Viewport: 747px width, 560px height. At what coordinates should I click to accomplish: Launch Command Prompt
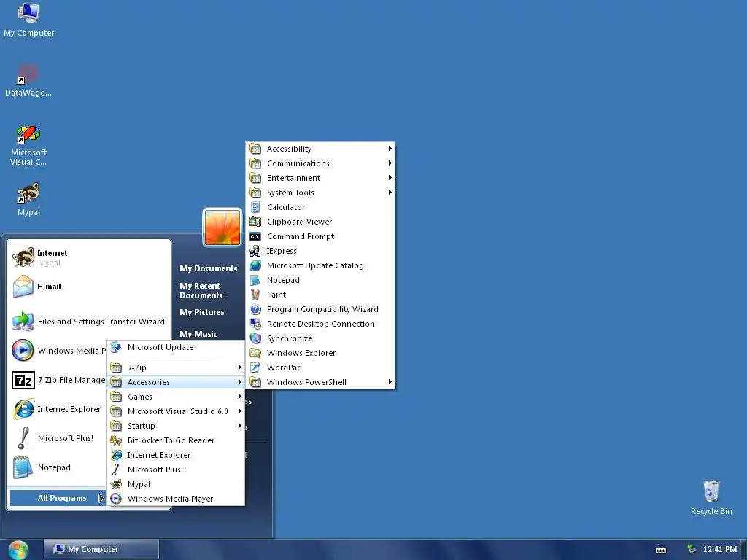(320, 236)
